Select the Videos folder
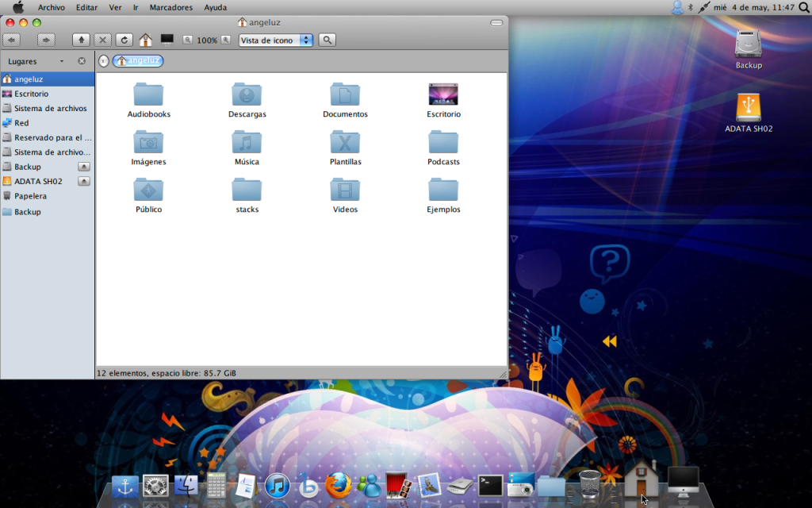The image size is (812, 508). tap(345, 196)
